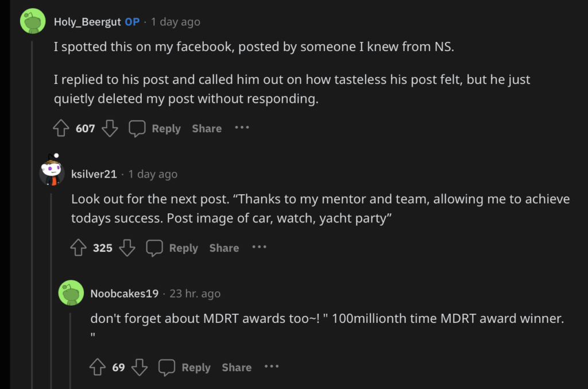The width and height of the screenshot is (588, 389).
Task: Open the ellipsis menu on ksilver21's comment
Action: pyautogui.click(x=259, y=248)
